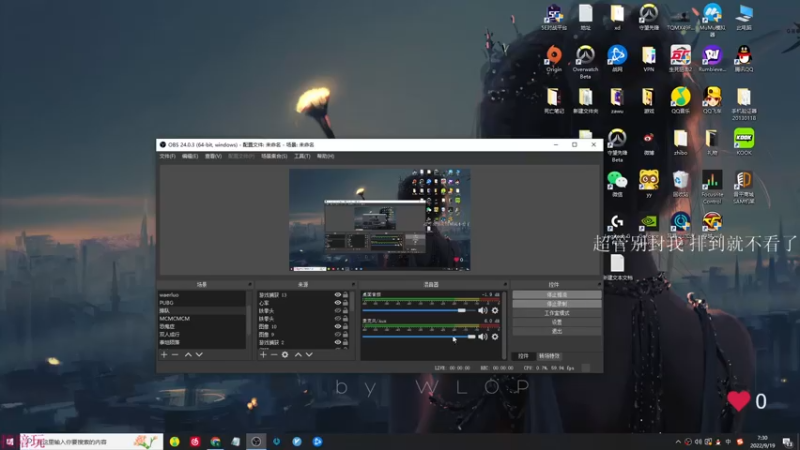Remove selected source with the minus icon
800x450 pixels.
click(274, 354)
